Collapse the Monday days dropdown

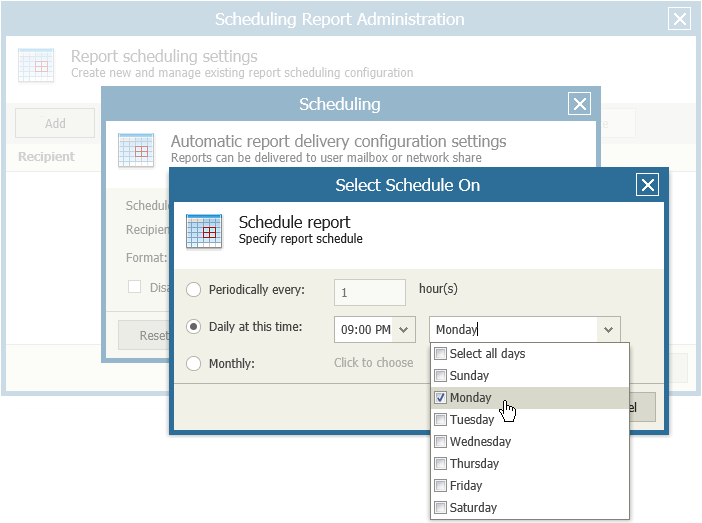[607, 329]
